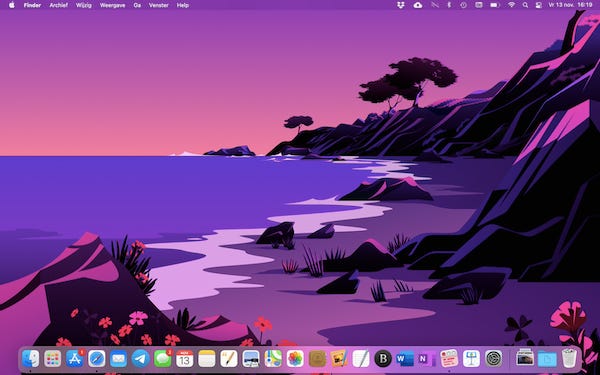Open Launchpad in the dock
This screenshot has height=375, width=600.
(x=52, y=359)
